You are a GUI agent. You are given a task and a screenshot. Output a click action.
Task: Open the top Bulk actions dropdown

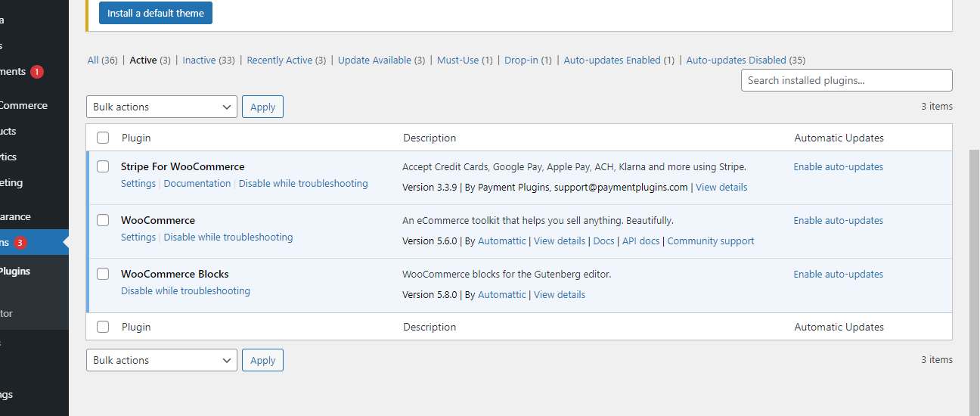[162, 107]
